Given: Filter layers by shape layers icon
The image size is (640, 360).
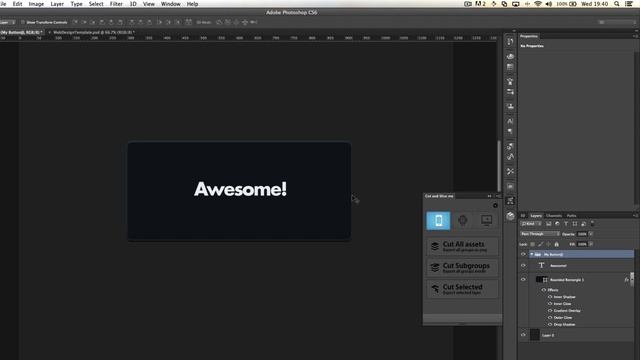Looking at the screenshot, I should tap(575, 224).
